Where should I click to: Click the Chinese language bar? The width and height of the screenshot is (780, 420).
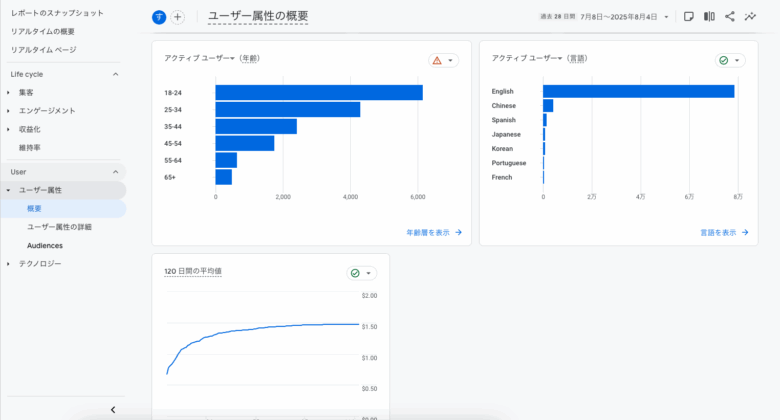(x=548, y=105)
